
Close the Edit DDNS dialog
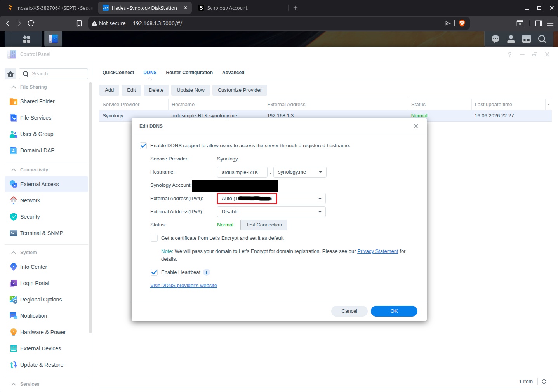point(416,126)
